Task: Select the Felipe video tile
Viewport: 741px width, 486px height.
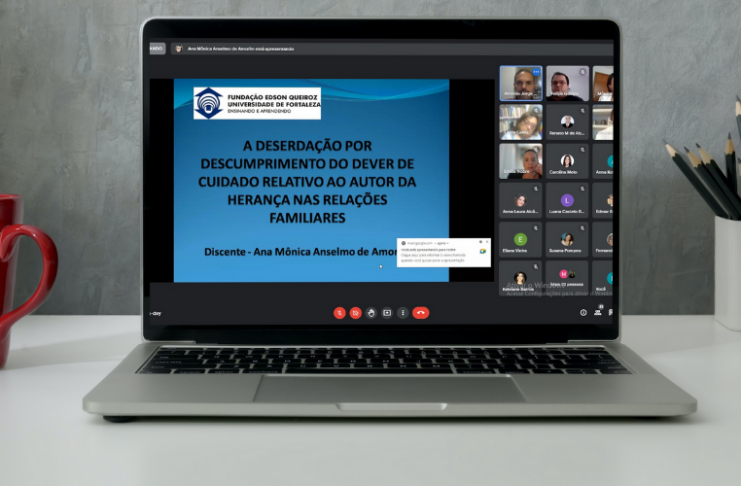Action: pos(567,83)
